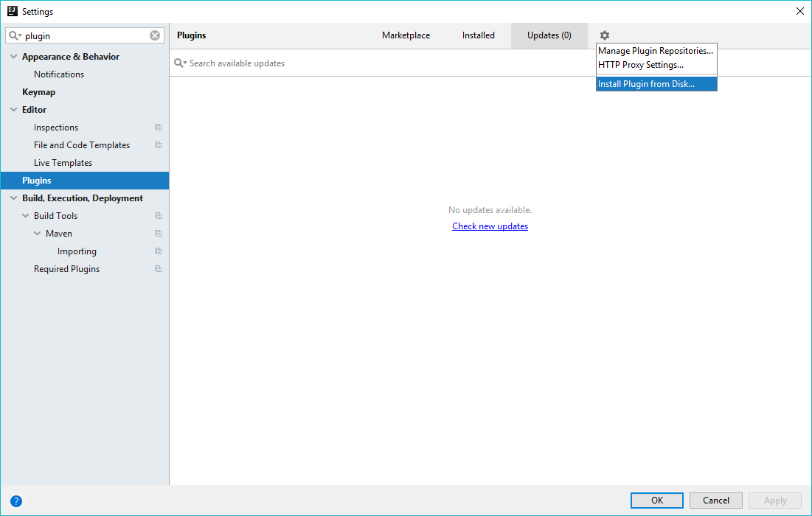The width and height of the screenshot is (812, 516).
Task: Click the icon beside File and Code Templates
Action: click(158, 145)
